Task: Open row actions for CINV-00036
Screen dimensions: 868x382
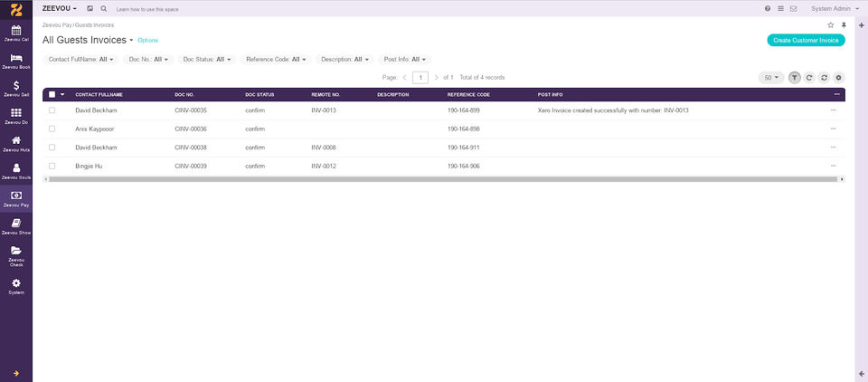Action: coord(833,129)
